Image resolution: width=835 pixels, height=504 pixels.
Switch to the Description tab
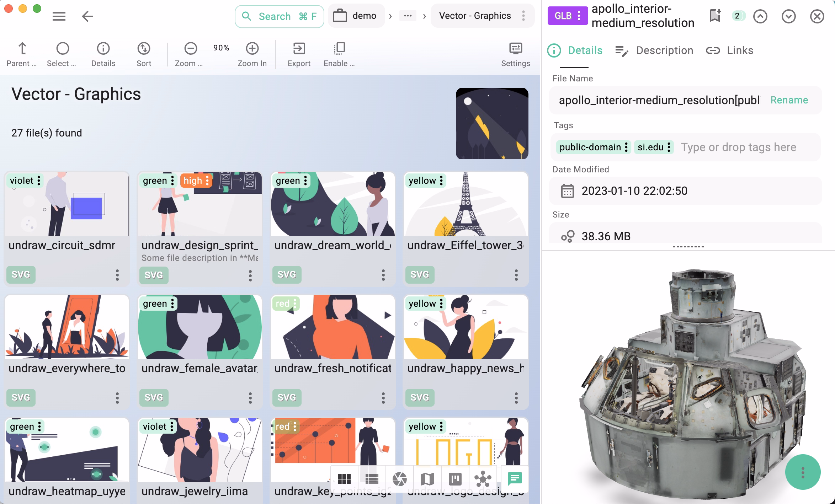pyautogui.click(x=654, y=50)
